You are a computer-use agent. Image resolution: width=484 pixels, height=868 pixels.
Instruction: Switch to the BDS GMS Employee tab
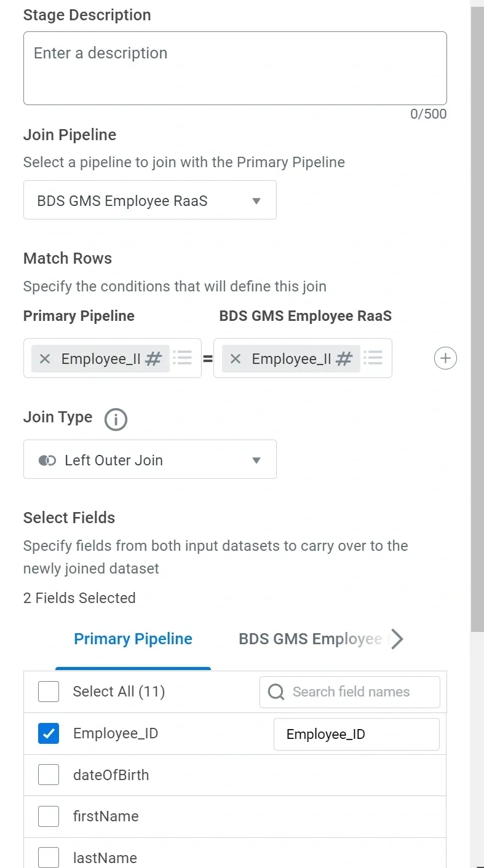(310, 639)
